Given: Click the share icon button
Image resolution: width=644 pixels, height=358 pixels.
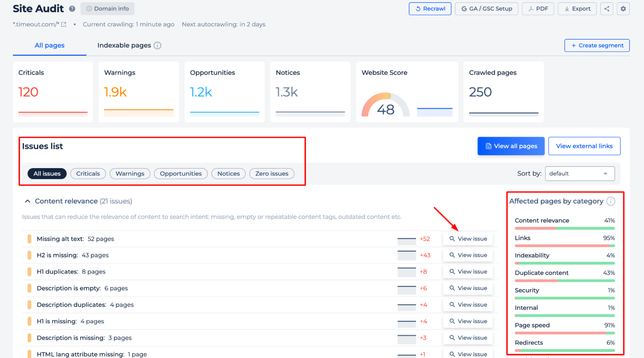Looking at the screenshot, I should [x=607, y=8].
